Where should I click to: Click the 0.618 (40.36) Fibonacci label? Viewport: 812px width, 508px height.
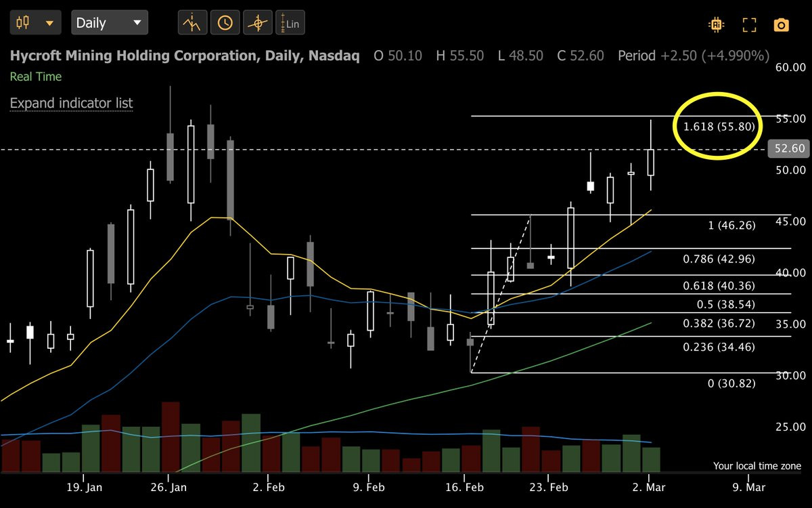(x=719, y=286)
